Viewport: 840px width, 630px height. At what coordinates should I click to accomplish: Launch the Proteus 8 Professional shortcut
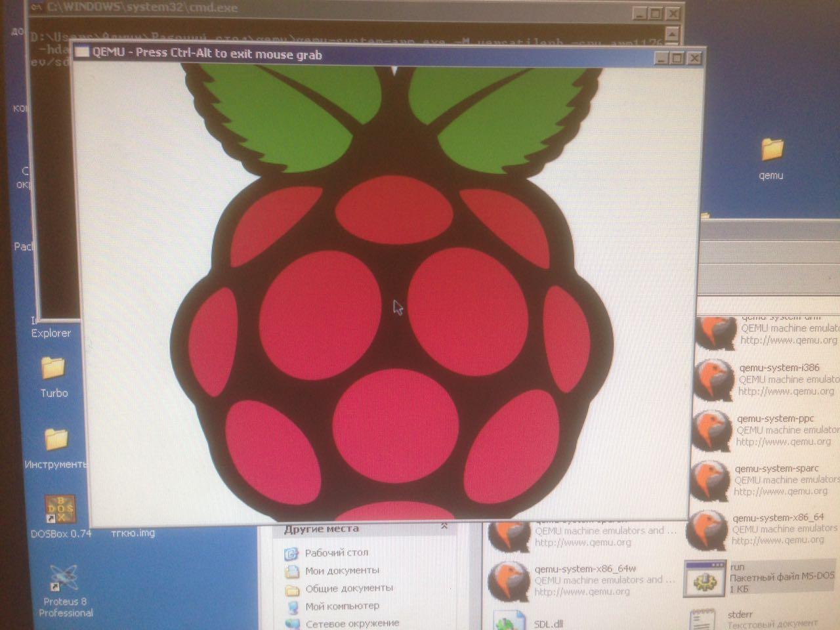[x=64, y=577]
